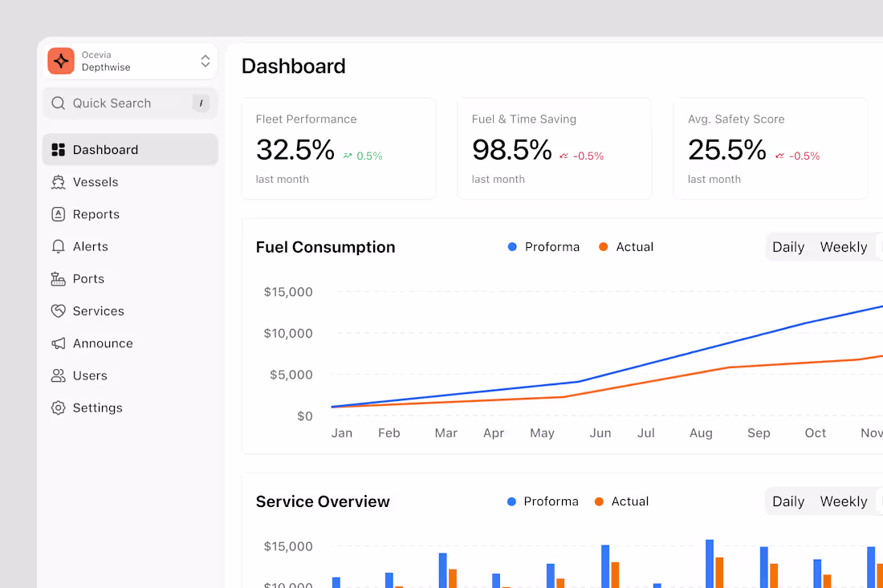Click the Vessels ship icon
The height and width of the screenshot is (588, 883).
pos(58,182)
